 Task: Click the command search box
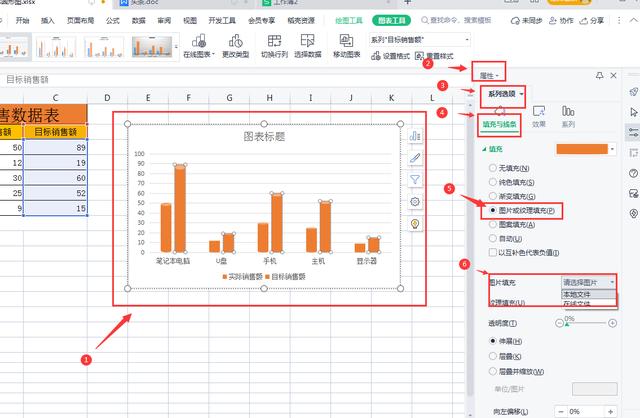456,20
